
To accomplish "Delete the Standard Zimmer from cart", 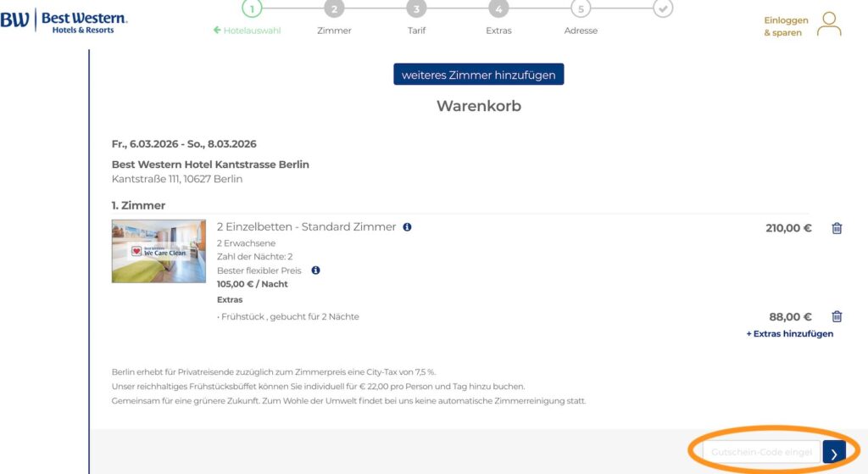I will 837,228.
